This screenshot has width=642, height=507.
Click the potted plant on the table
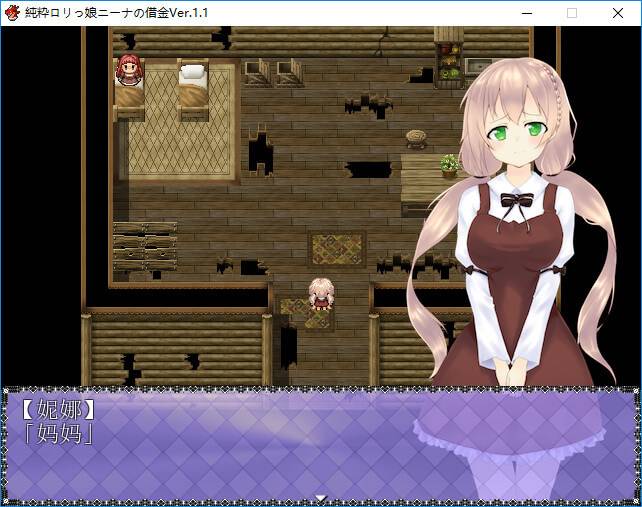pos(450,166)
